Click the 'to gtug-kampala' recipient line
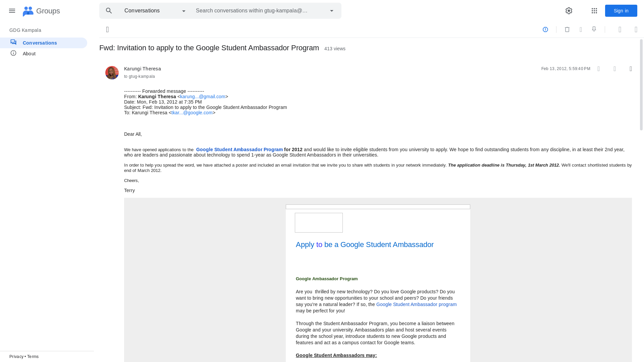644x362 pixels. pos(140,76)
